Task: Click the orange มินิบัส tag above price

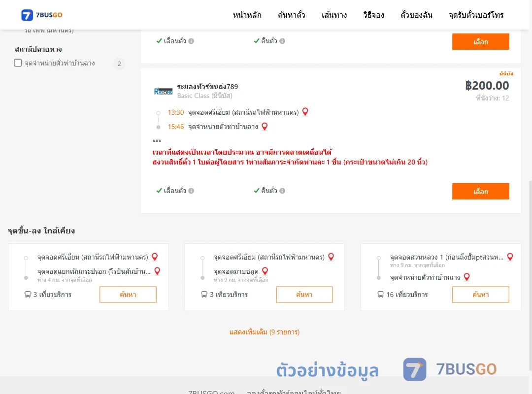Action: click(x=506, y=74)
